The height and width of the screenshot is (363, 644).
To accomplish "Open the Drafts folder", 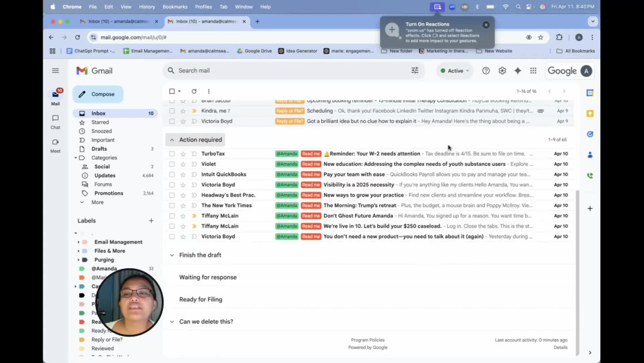I will tap(99, 149).
